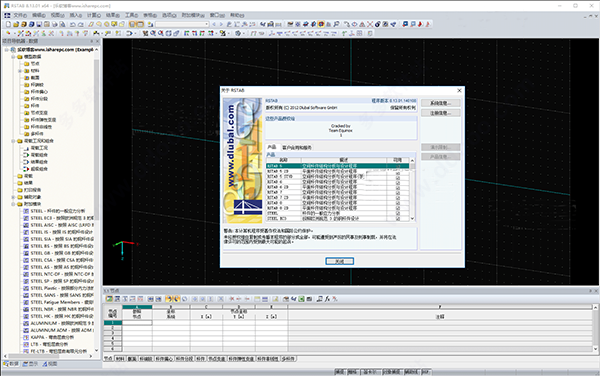This screenshot has height=376, width=600.
Task: Click the Save floppy disk icon
Action: tap(39, 24)
